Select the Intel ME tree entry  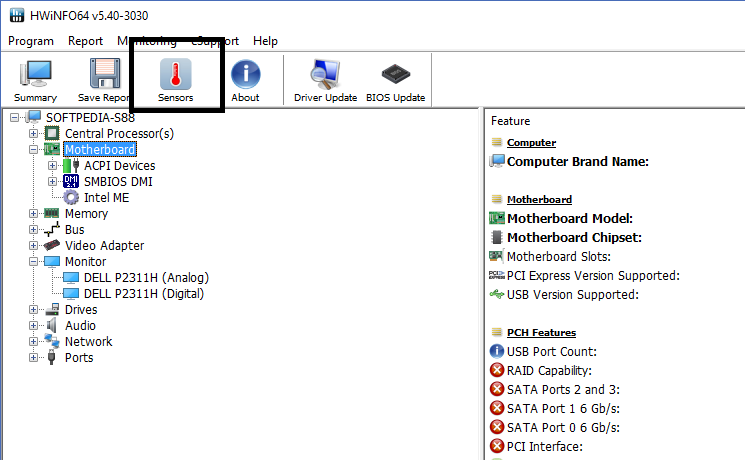[106, 198]
